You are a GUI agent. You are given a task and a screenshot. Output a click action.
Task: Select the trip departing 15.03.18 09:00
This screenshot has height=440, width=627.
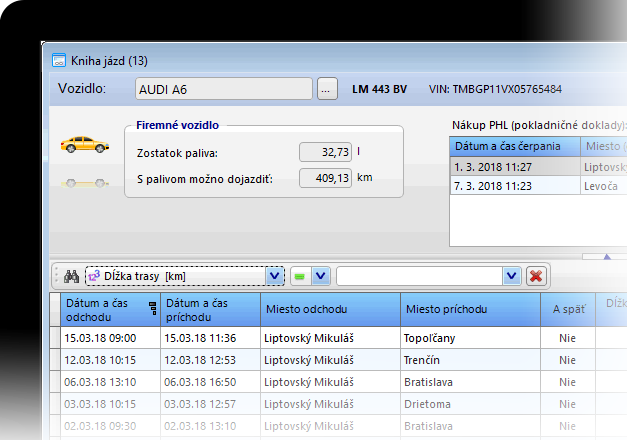(110, 338)
